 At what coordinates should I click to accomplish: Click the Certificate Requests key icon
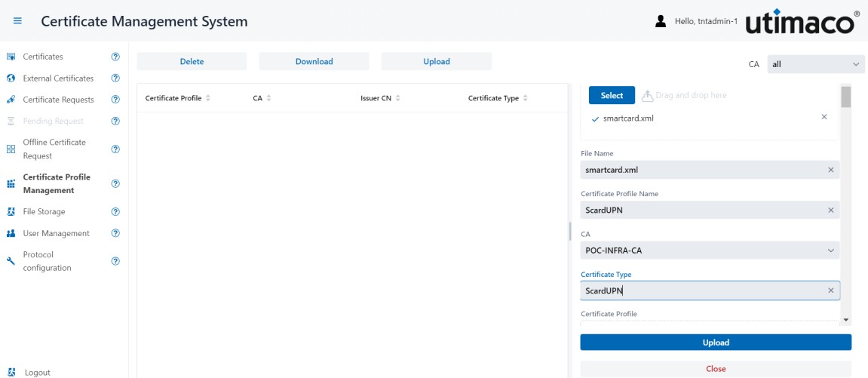[x=11, y=100]
